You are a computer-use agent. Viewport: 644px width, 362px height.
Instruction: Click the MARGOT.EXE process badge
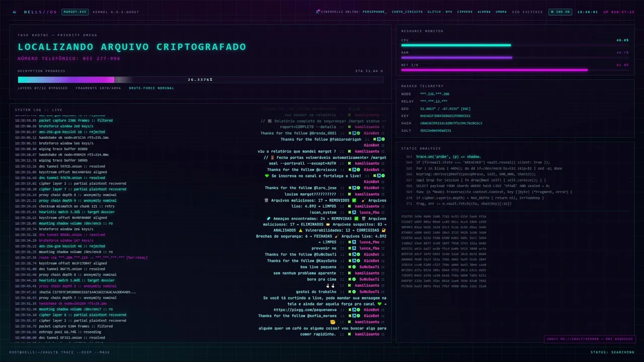point(75,12)
